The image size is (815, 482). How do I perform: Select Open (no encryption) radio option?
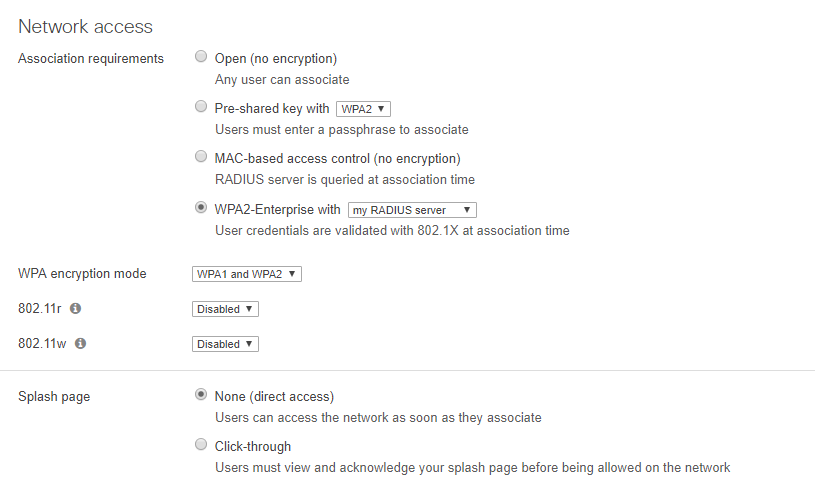click(x=202, y=57)
